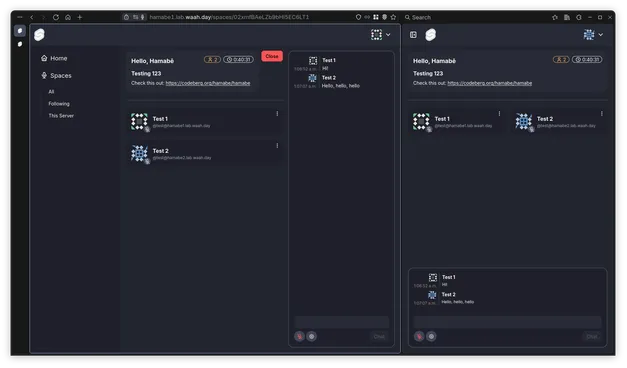
Task: Select the second sidebar tab icon
Action: [20, 44]
